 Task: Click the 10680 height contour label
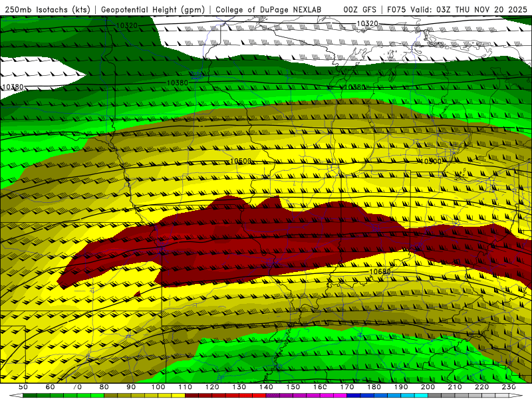click(x=380, y=272)
